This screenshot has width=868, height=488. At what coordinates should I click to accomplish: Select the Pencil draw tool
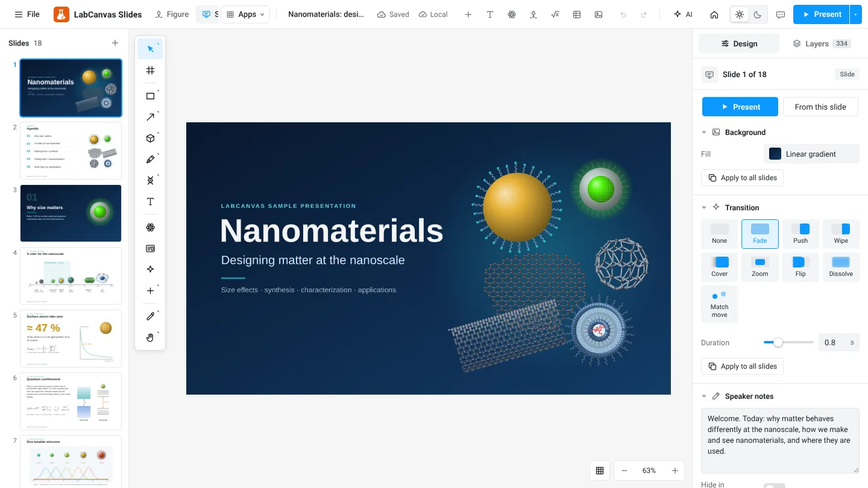tap(150, 159)
